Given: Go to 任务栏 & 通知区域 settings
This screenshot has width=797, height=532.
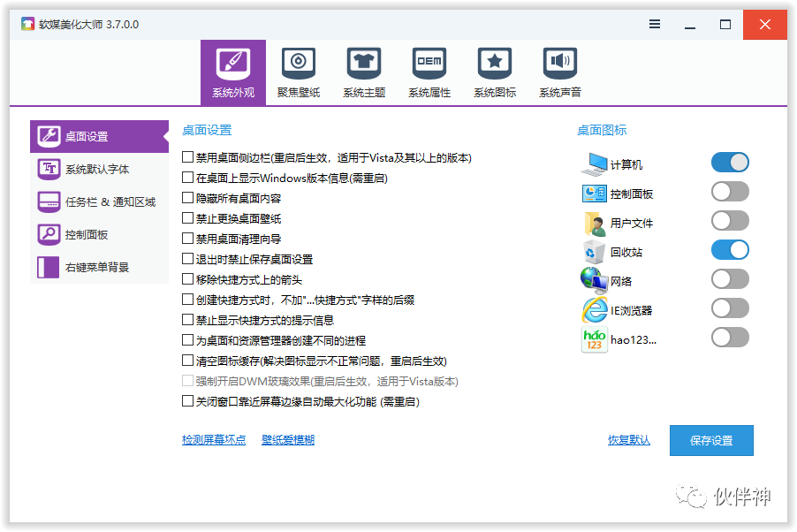Looking at the screenshot, I should tap(99, 201).
